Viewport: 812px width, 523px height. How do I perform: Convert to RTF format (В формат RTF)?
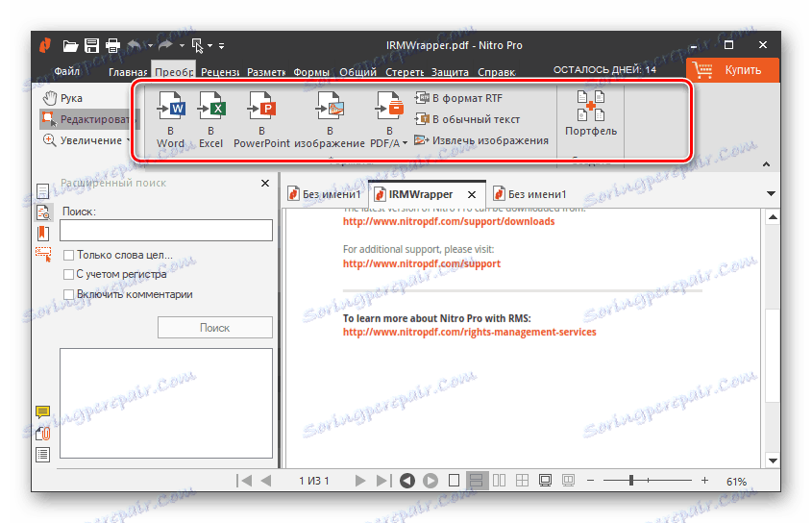pos(458,98)
